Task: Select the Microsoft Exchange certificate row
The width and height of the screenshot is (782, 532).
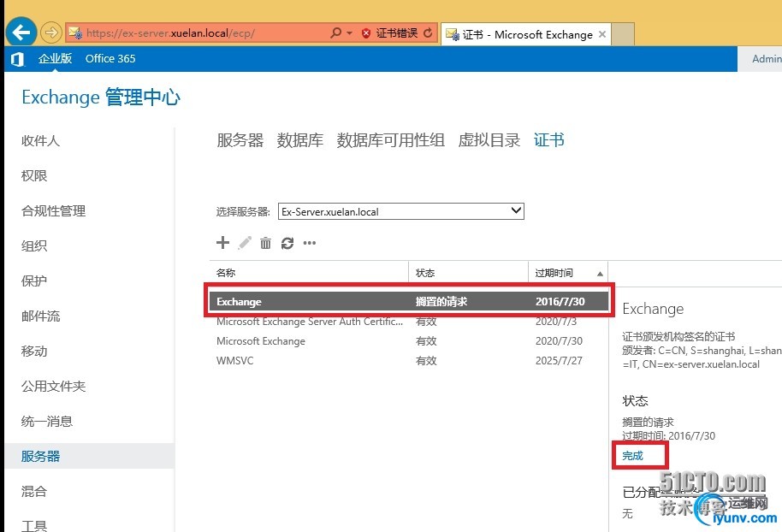Action: click(409, 341)
